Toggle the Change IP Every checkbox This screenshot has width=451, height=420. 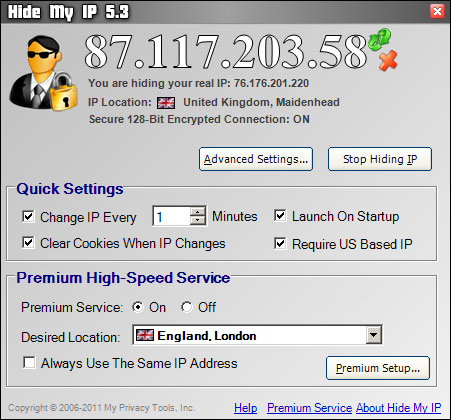click(28, 216)
